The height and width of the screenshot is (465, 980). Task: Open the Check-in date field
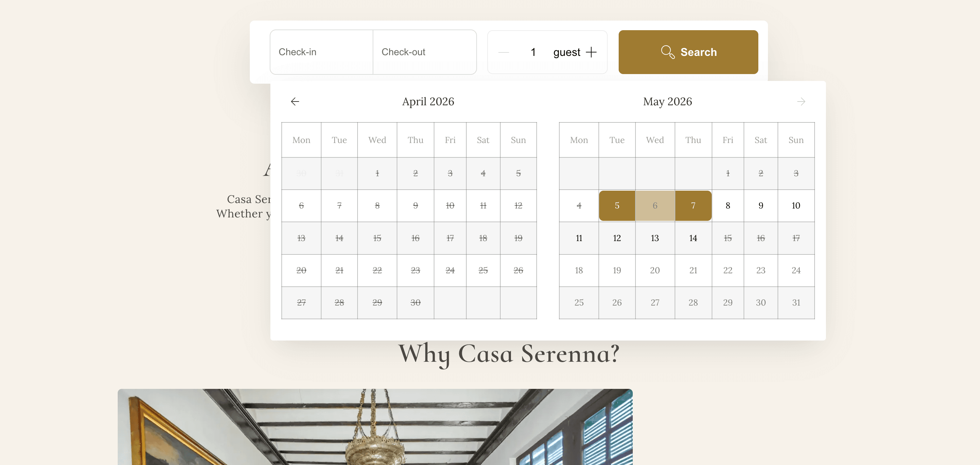(322, 52)
